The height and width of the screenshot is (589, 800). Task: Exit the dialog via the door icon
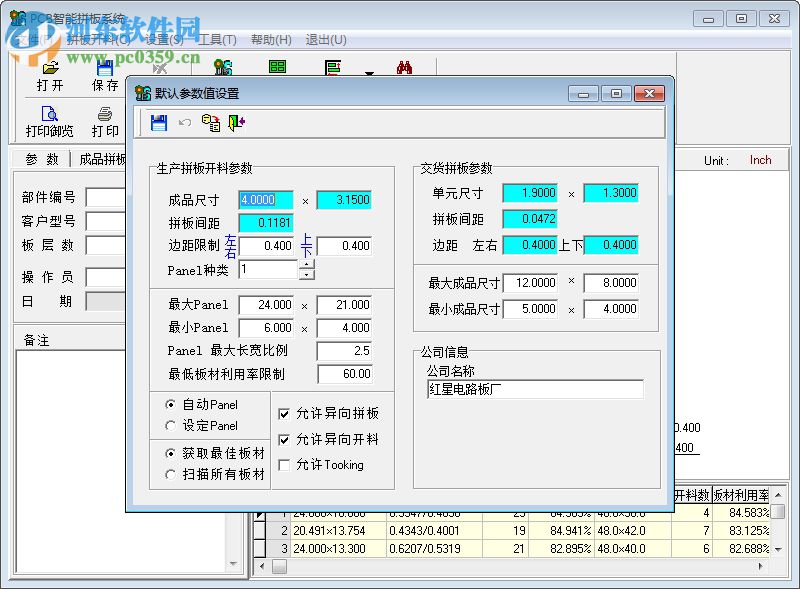pos(236,122)
